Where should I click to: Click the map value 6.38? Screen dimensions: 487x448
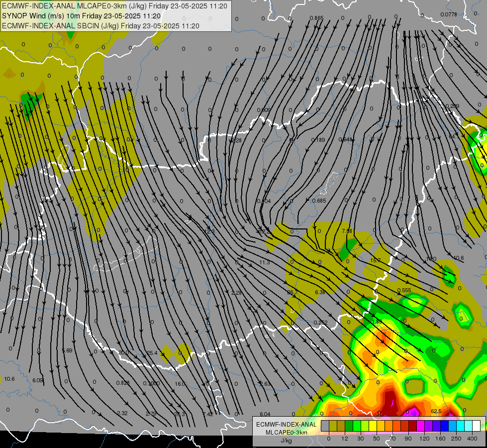click(320, 292)
